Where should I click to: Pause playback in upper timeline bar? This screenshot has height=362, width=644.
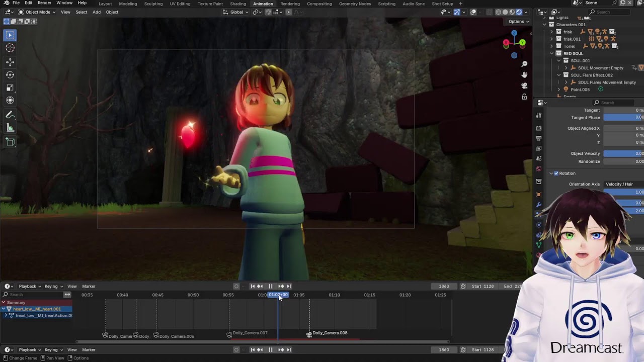coord(271,286)
